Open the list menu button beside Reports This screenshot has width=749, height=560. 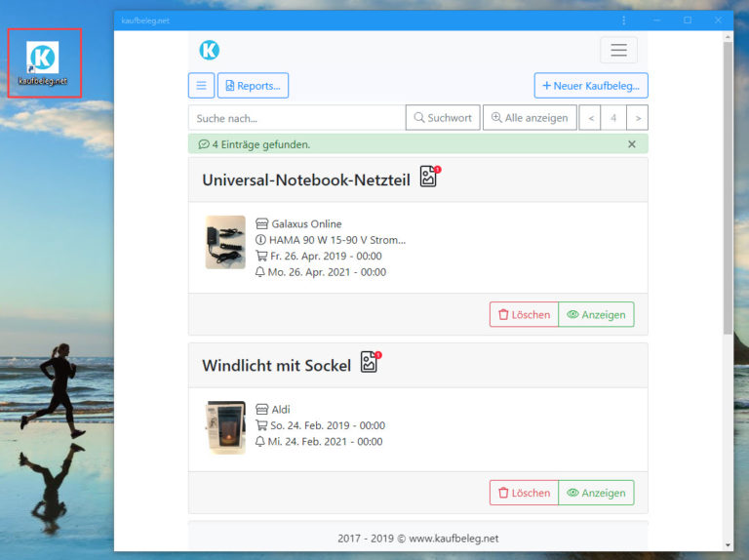point(201,86)
